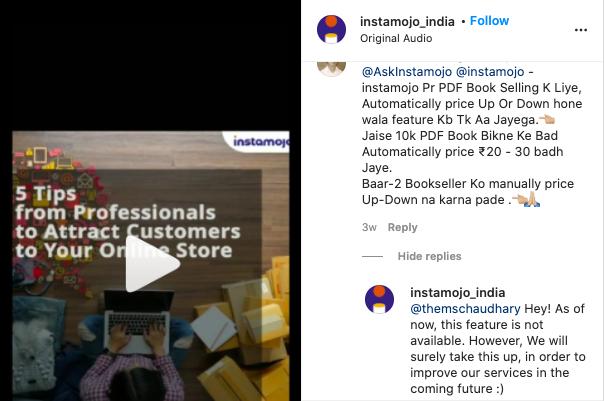The width and height of the screenshot is (604, 401).
Task: Click the video title text overlay
Action: point(128,222)
